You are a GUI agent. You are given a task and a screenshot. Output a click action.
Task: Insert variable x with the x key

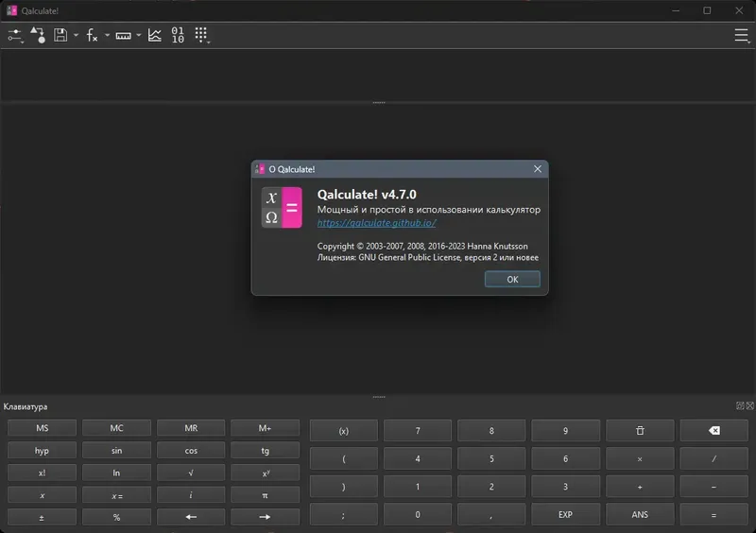(x=42, y=495)
